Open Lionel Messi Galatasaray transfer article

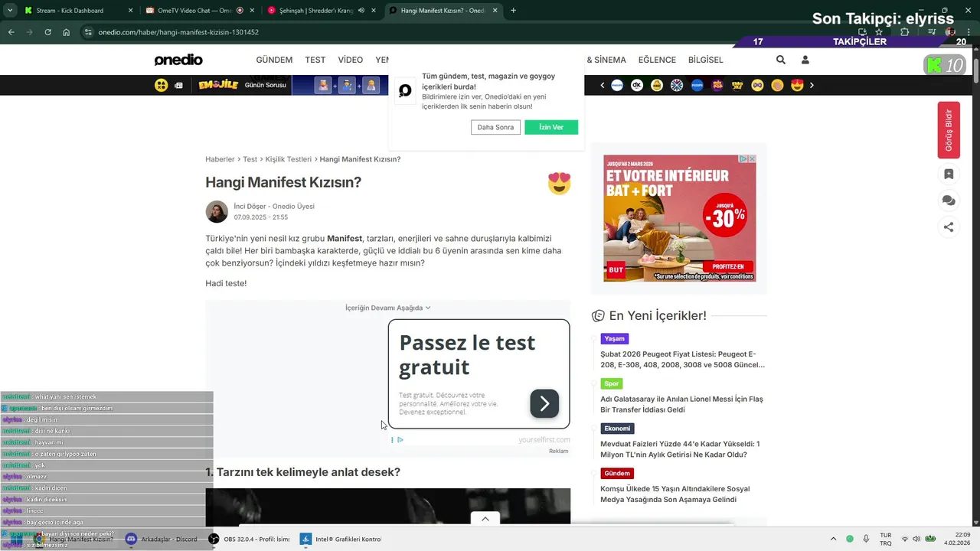[x=681, y=404]
